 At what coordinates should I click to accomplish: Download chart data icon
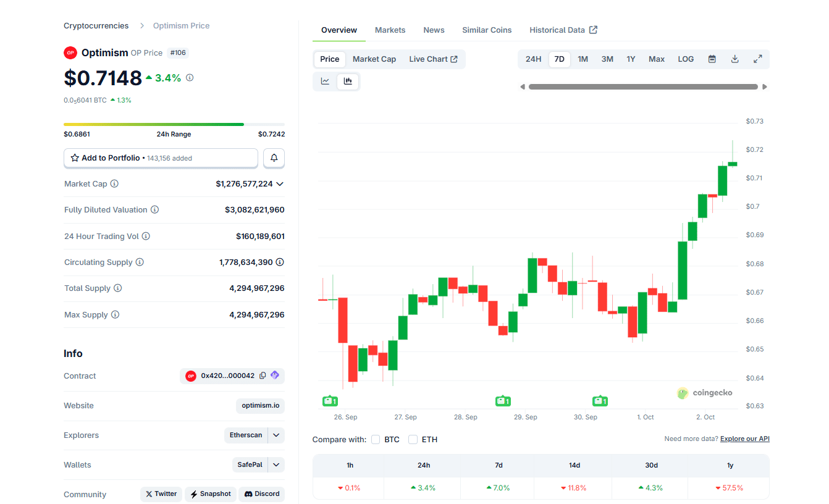click(x=734, y=59)
